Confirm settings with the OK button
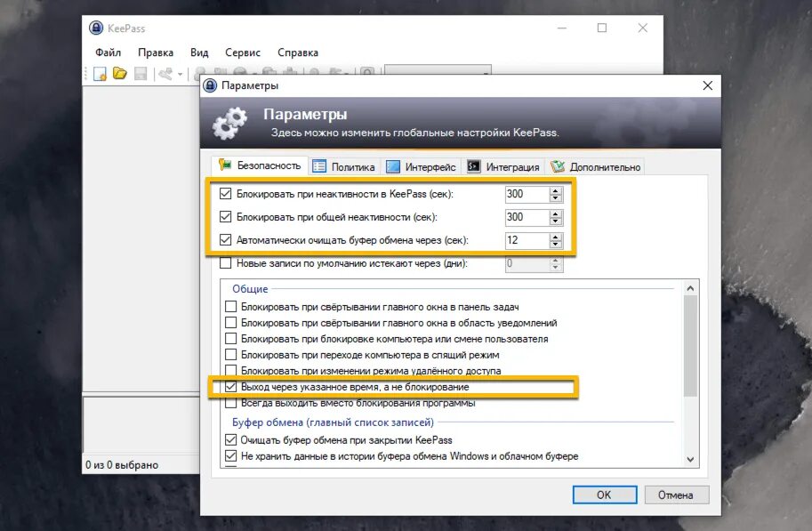The width and height of the screenshot is (812, 531). coord(605,495)
